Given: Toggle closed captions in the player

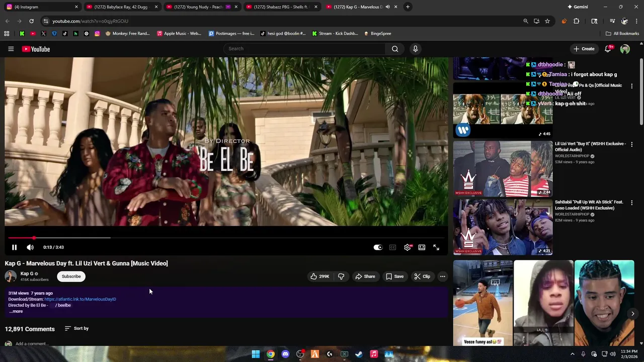Looking at the screenshot, I should 392,247.
